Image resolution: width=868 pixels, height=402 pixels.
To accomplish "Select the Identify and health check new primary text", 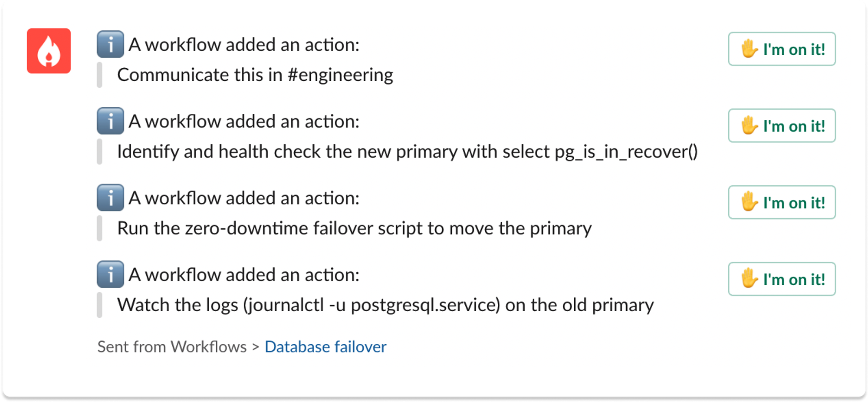I will 407,152.
